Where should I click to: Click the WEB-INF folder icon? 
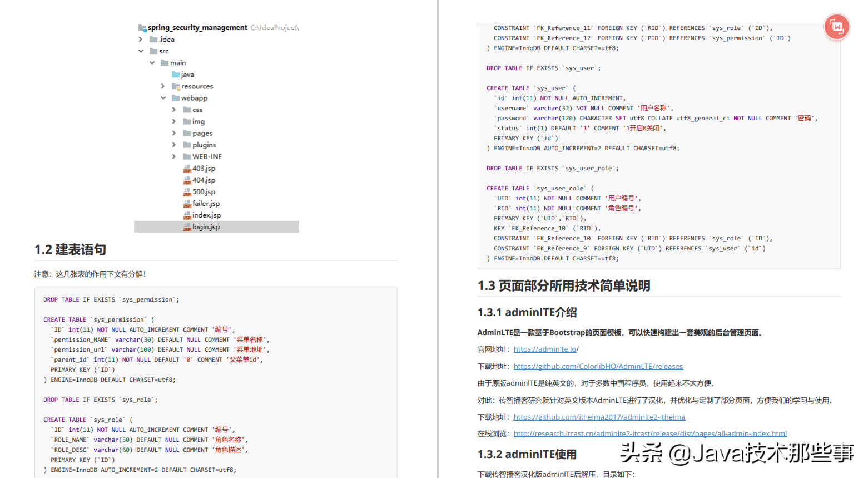pos(187,156)
